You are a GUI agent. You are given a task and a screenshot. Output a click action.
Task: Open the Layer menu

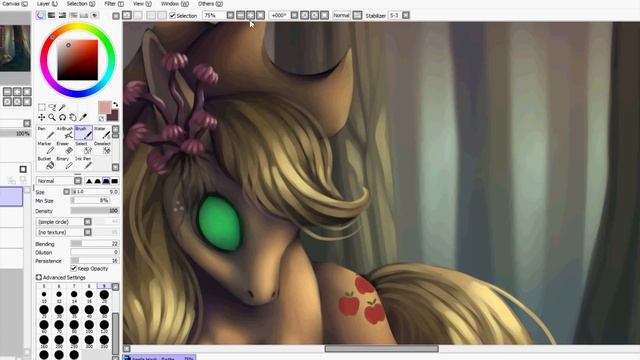(47, 4)
